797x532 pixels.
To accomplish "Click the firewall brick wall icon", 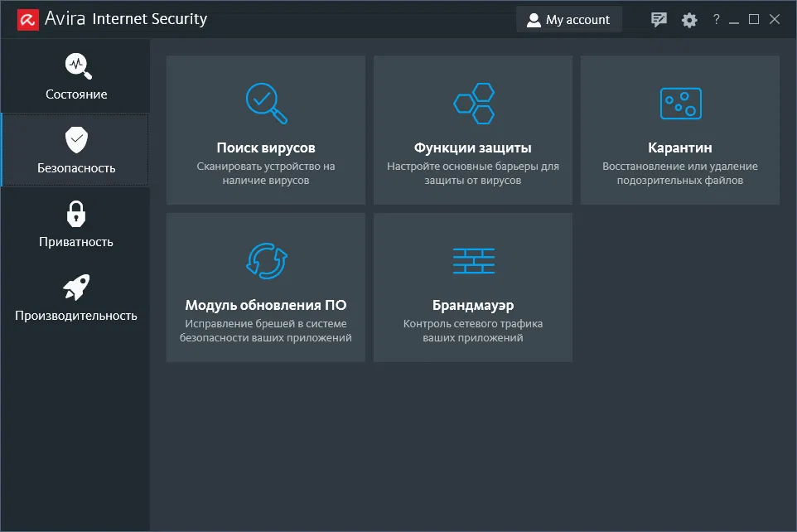I will [473, 260].
